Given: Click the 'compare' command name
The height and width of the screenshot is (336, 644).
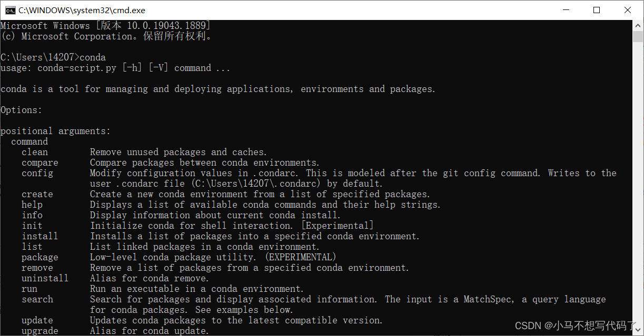Looking at the screenshot, I should coord(40,162).
